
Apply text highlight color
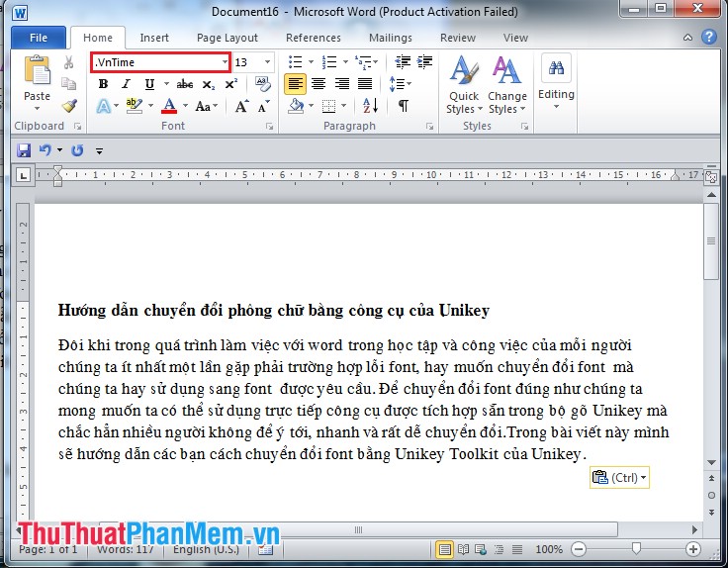(x=135, y=106)
